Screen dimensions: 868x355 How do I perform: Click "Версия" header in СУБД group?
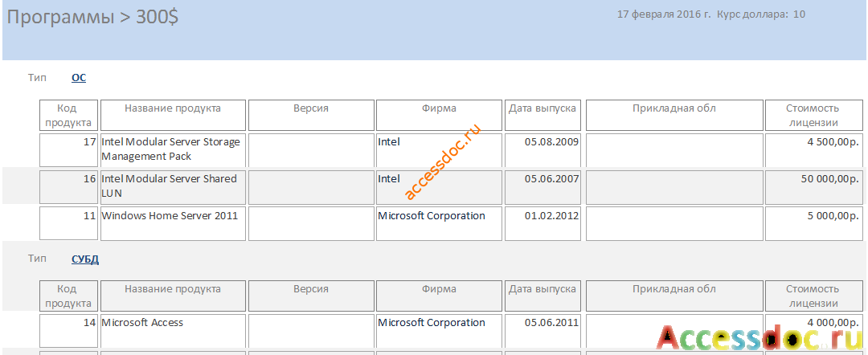[x=311, y=296]
